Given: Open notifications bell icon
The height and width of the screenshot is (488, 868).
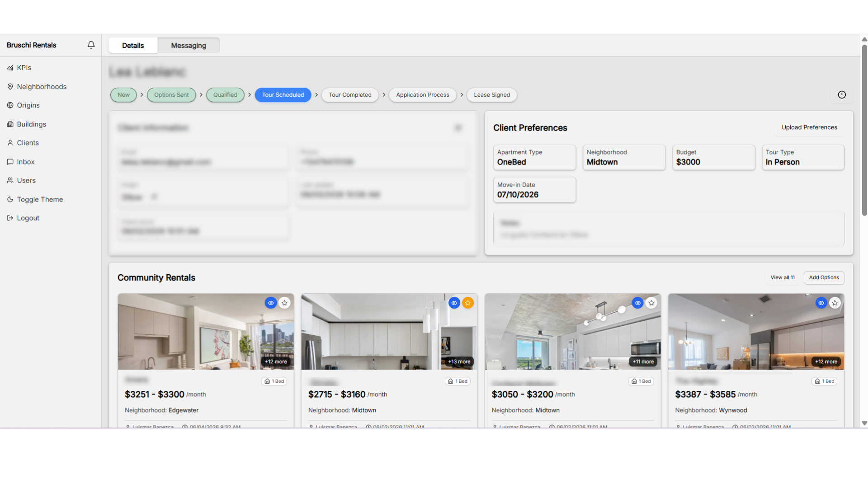Looking at the screenshot, I should (x=91, y=45).
